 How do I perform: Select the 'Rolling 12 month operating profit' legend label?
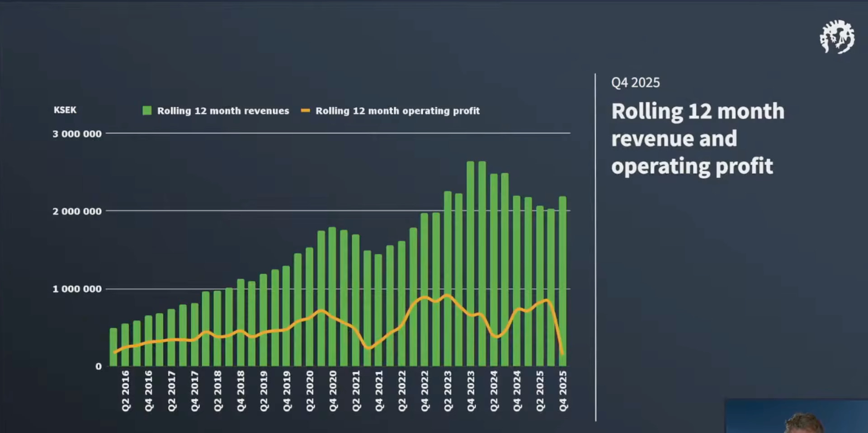coord(397,111)
